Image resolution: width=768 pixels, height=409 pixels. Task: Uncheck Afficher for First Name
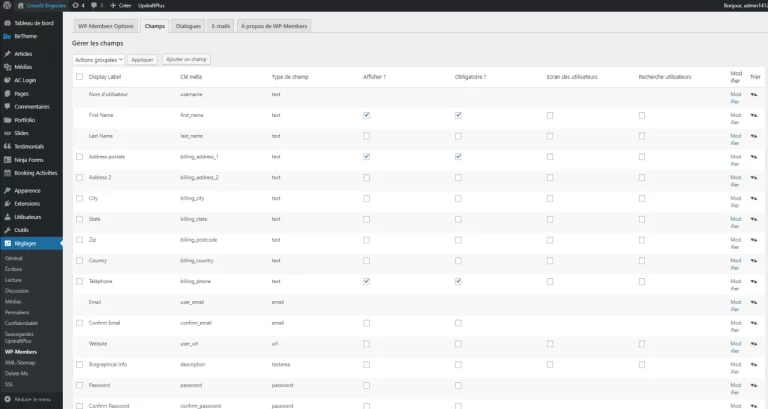tap(366, 115)
